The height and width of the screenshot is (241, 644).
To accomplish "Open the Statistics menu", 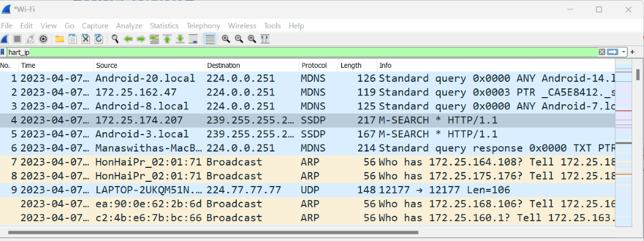I will tap(163, 26).
